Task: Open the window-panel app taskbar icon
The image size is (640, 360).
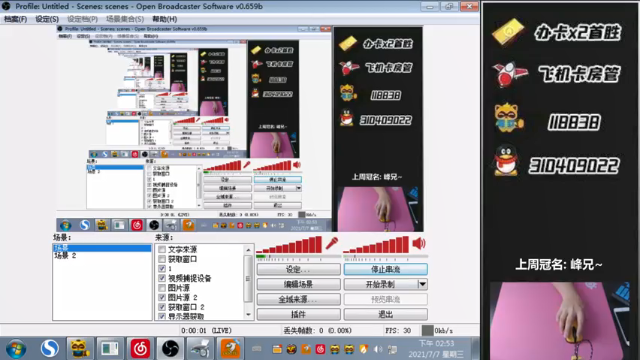Action: point(110,349)
